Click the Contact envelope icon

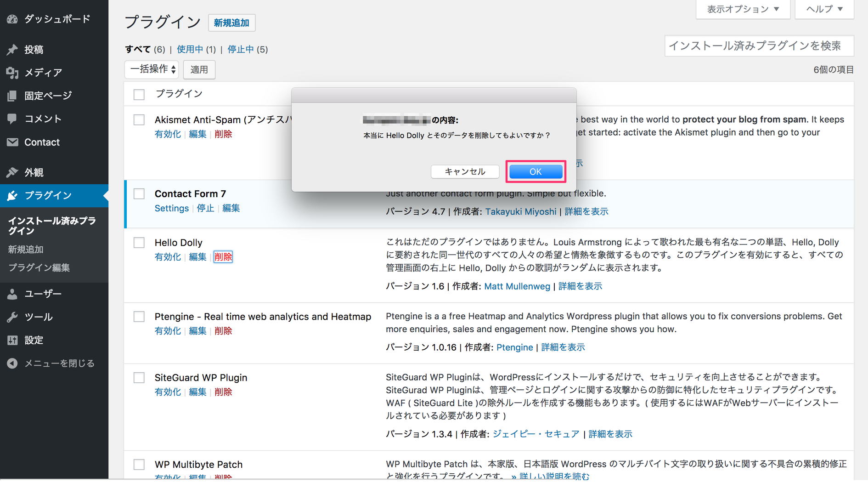[12, 142]
